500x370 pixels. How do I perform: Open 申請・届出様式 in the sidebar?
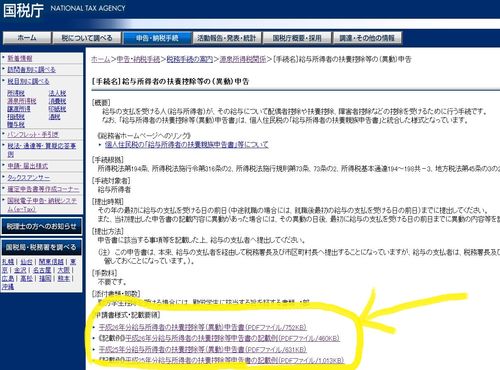tap(28, 166)
